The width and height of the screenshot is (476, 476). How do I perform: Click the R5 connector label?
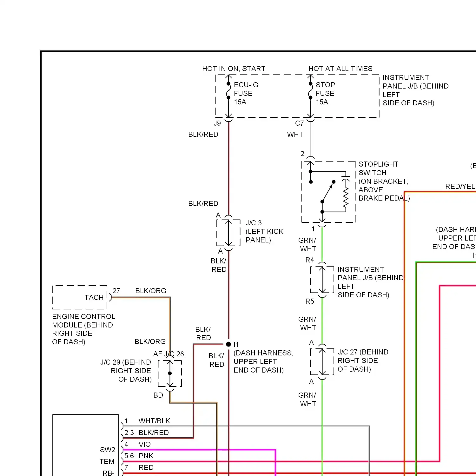310,301
